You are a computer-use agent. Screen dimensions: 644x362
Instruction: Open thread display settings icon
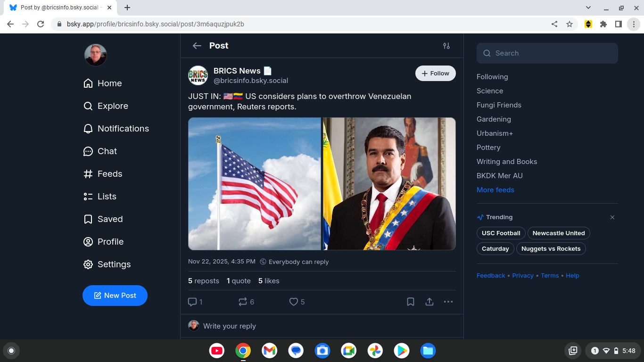pyautogui.click(x=446, y=46)
